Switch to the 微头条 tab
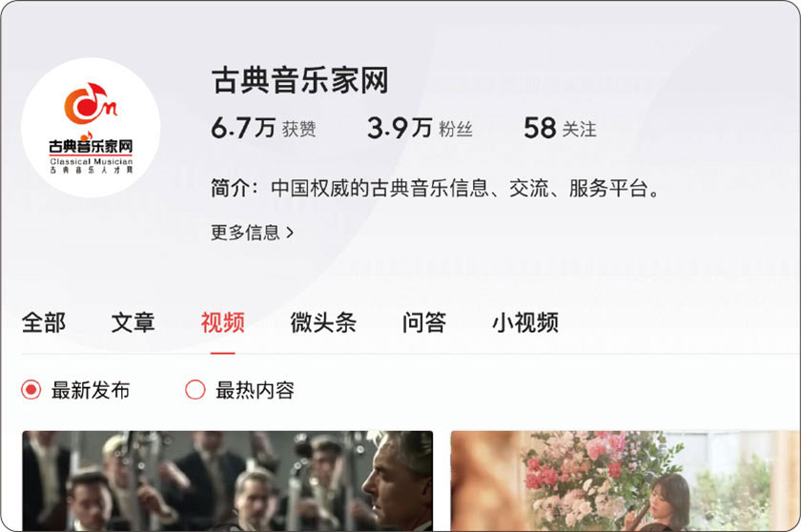This screenshot has width=801, height=532. [x=323, y=322]
